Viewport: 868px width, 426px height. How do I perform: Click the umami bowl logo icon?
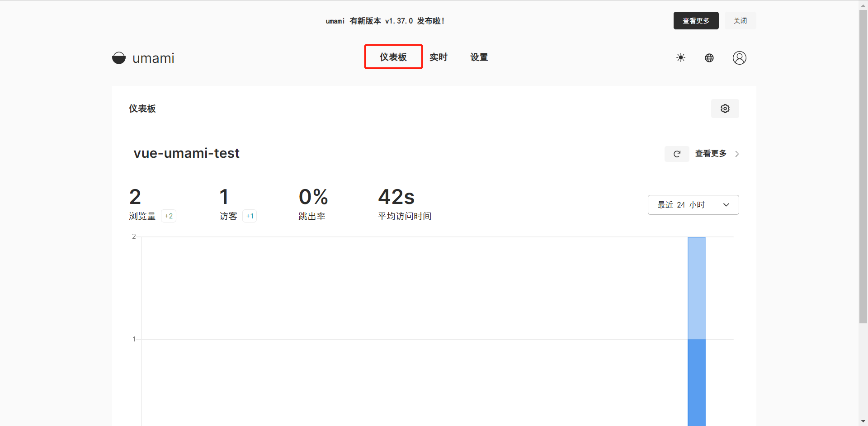point(119,58)
